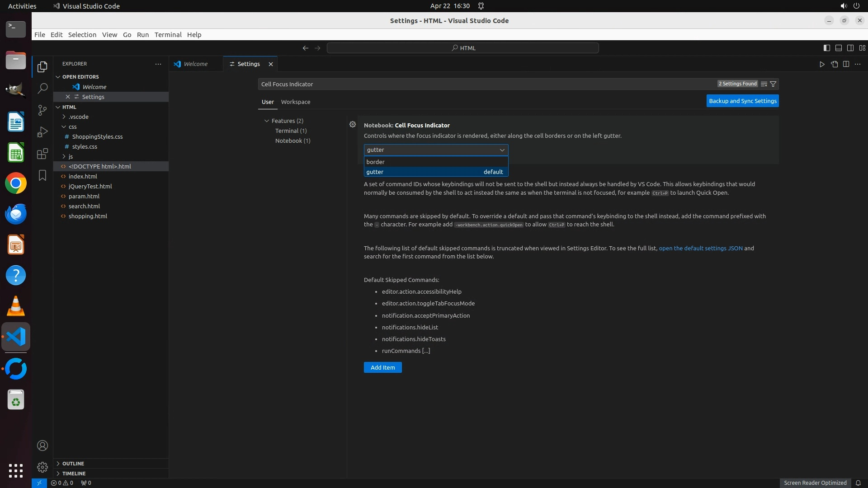868x488 pixels.
Task: Open the Extensions view
Action: click(42, 154)
